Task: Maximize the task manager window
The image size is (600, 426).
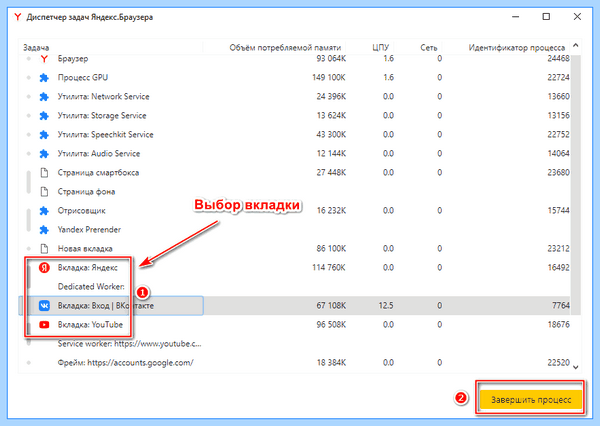Action: 546,17
